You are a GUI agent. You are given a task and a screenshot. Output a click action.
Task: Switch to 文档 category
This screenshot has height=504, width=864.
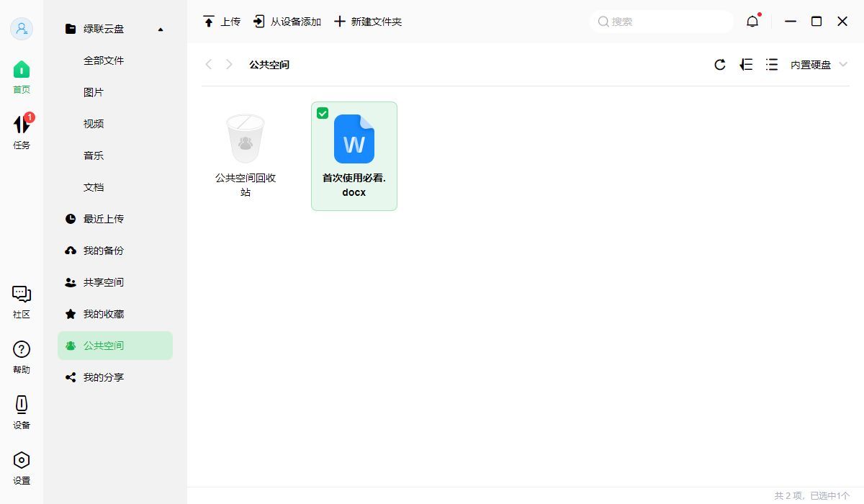(x=94, y=186)
